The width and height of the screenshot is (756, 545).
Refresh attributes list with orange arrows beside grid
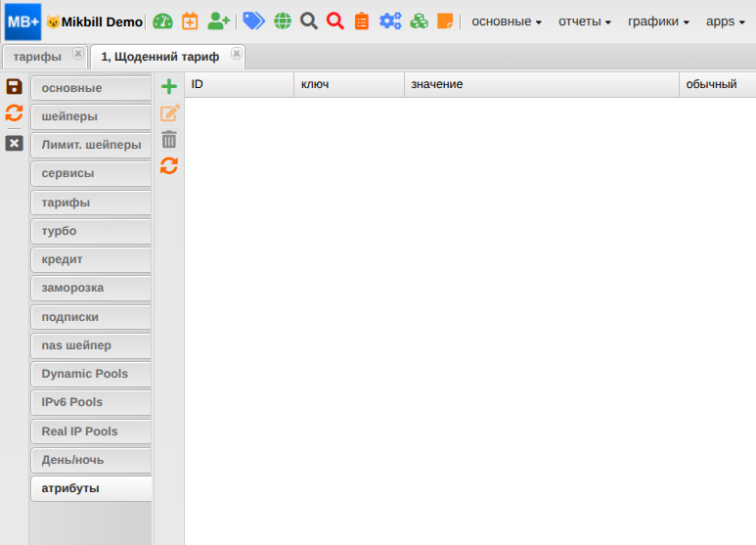coord(169,165)
